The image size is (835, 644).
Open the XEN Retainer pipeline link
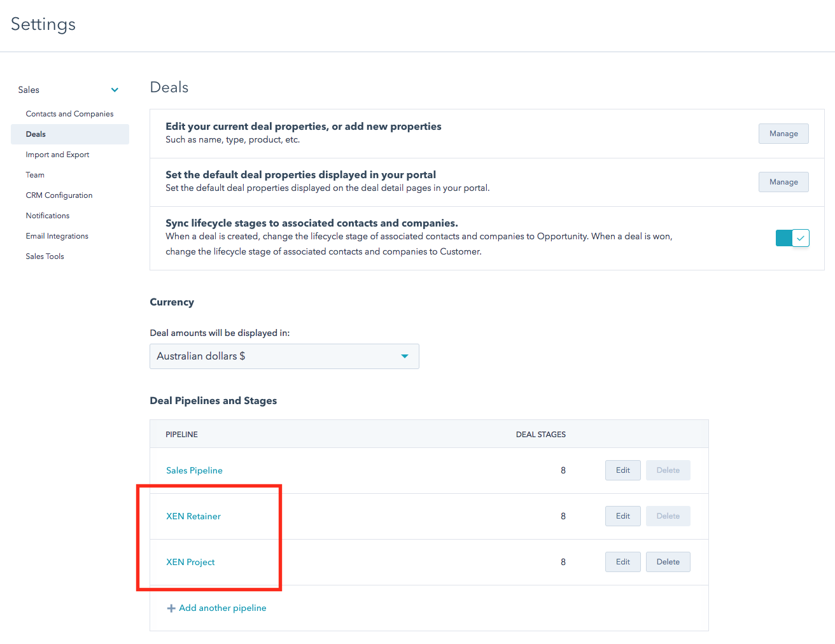pyautogui.click(x=193, y=516)
